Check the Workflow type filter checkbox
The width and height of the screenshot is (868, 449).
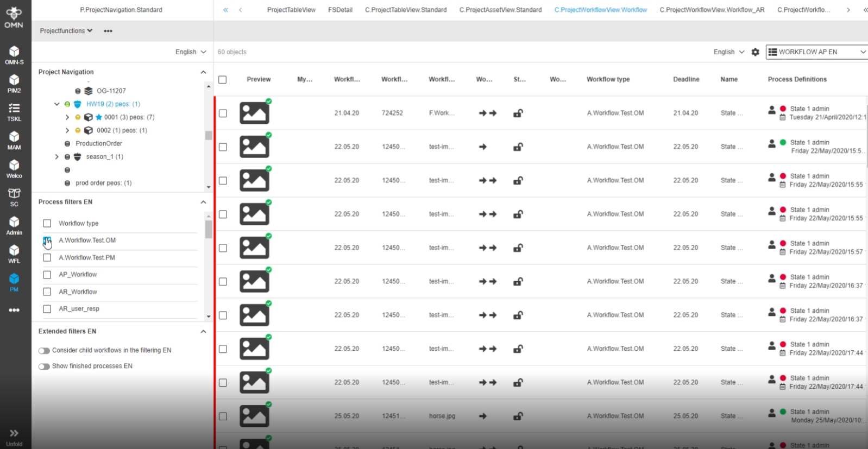pos(47,223)
